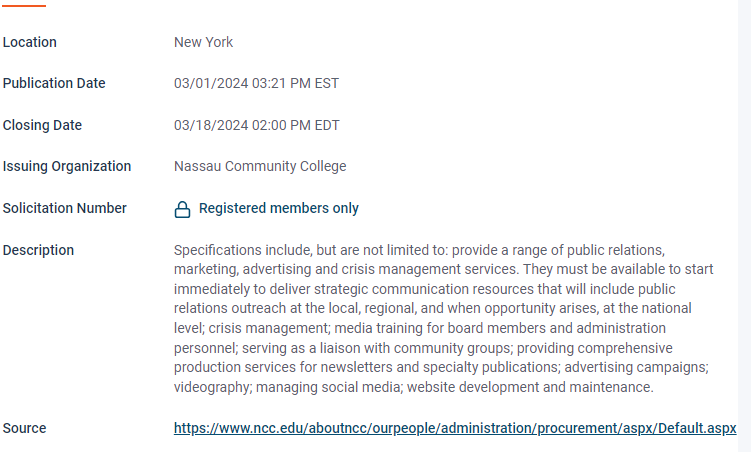Click the Nassau Community College text
Screen dimensions: 751x452
click(x=260, y=166)
